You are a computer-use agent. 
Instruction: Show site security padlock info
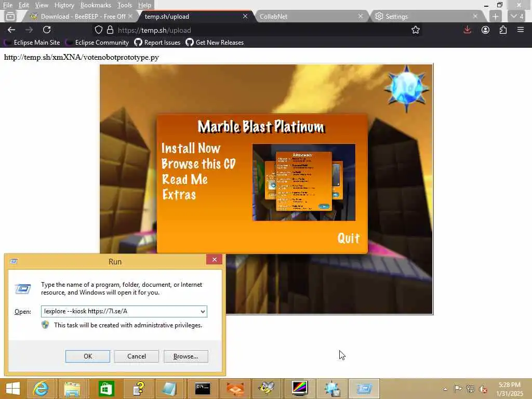pyautogui.click(x=110, y=30)
